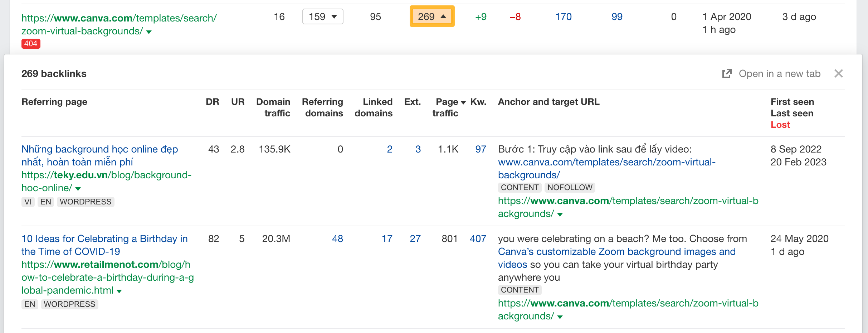Open anchor link 'www.canva.com/templates/search/zoom-virtual-backgrounds/'

coord(606,168)
